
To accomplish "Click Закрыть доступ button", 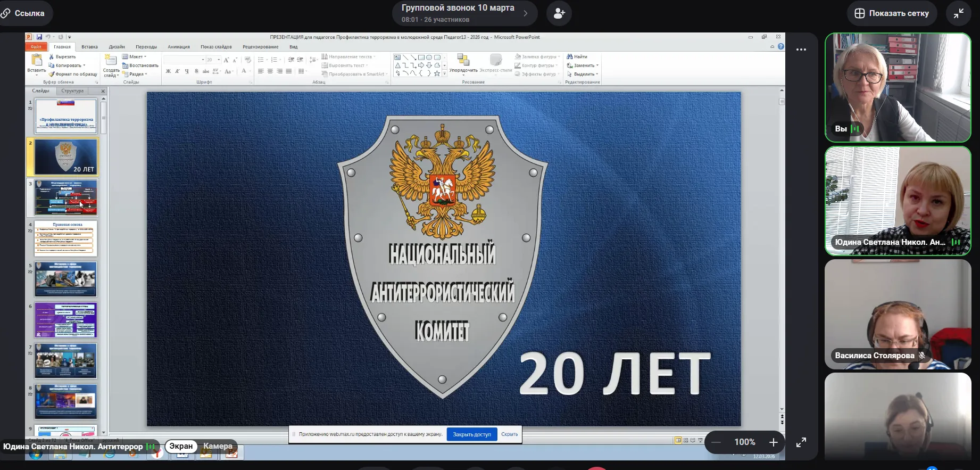I will (x=472, y=434).
